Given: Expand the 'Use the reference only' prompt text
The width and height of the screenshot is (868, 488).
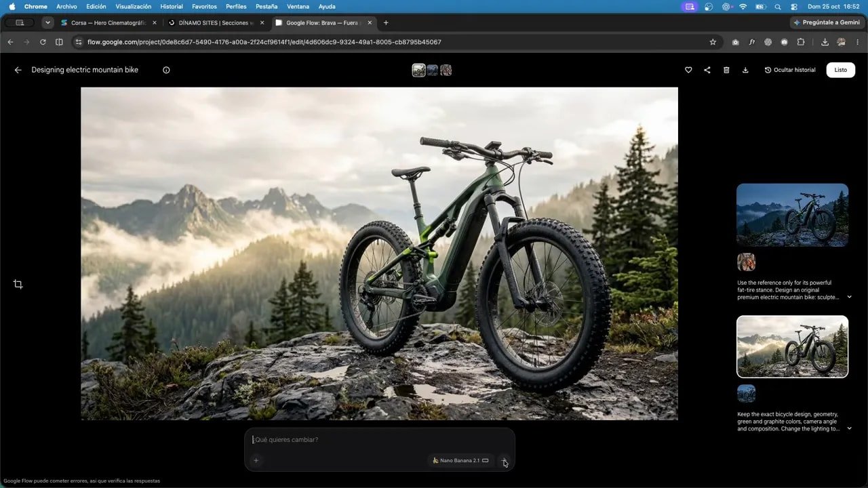Looking at the screenshot, I should click(x=849, y=297).
